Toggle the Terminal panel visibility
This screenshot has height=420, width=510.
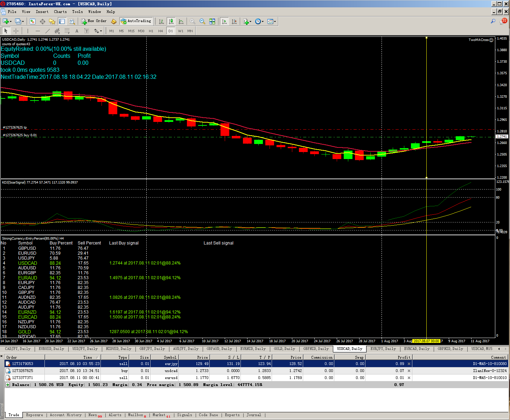tap(62, 21)
